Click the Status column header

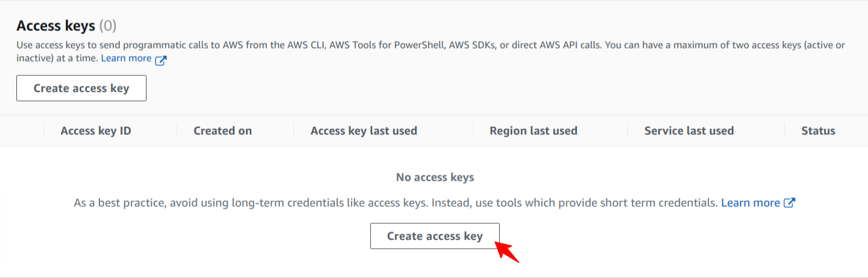click(818, 131)
